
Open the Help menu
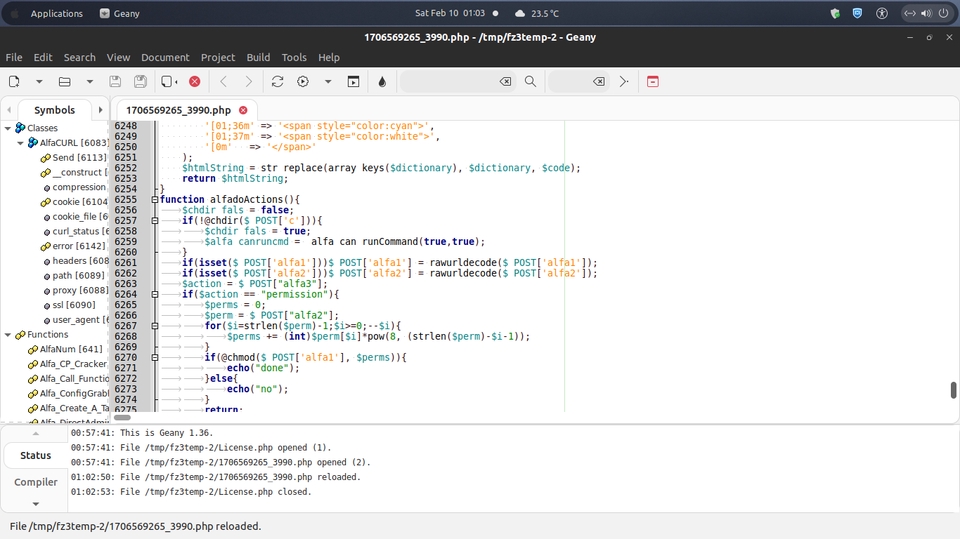coord(329,57)
